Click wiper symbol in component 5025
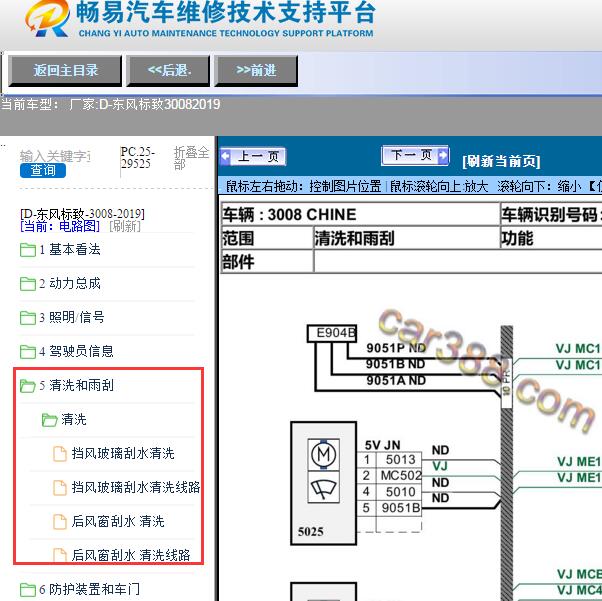Image resolution: width=602 pixels, height=601 pixels. click(x=324, y=488)
